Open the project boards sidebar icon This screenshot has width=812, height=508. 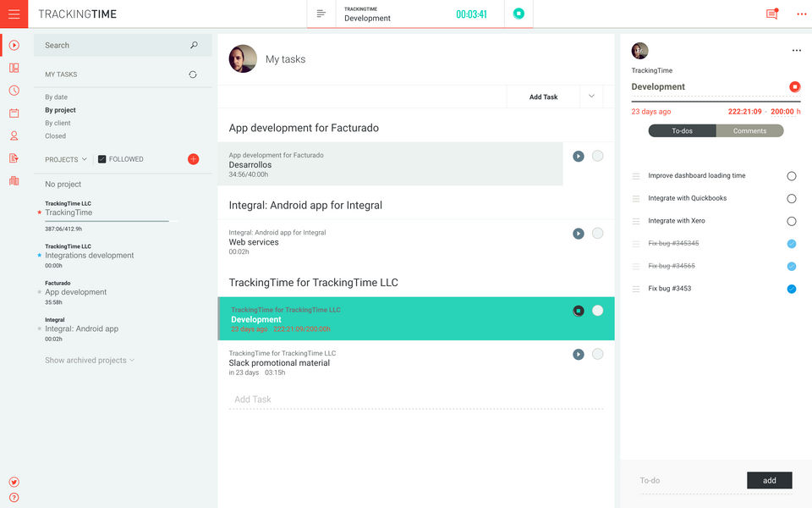click(x=14, y=68)
